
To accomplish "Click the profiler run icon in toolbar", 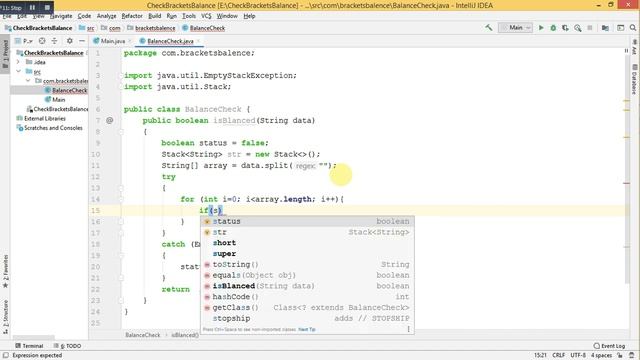I will point(578,28).
